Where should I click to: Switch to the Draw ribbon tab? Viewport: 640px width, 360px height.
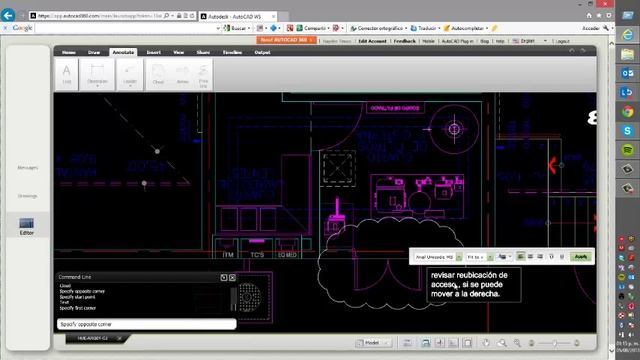[x=94, y=52]
